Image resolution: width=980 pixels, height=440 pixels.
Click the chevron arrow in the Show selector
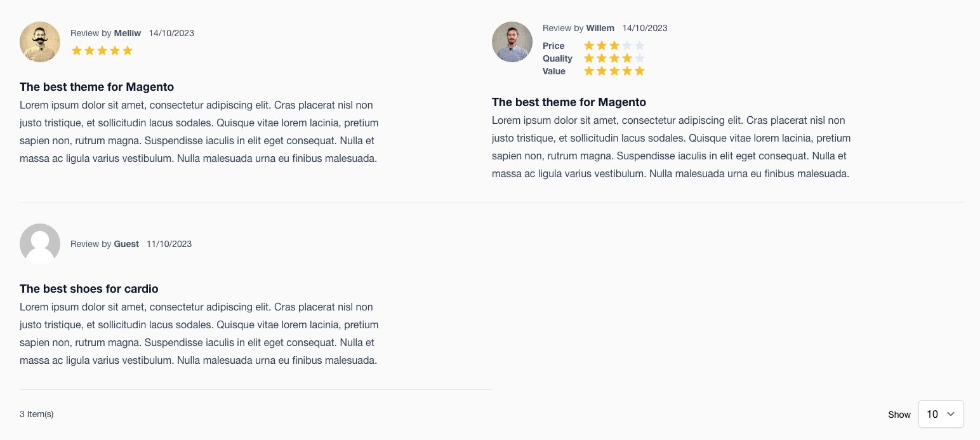[951, 414]
